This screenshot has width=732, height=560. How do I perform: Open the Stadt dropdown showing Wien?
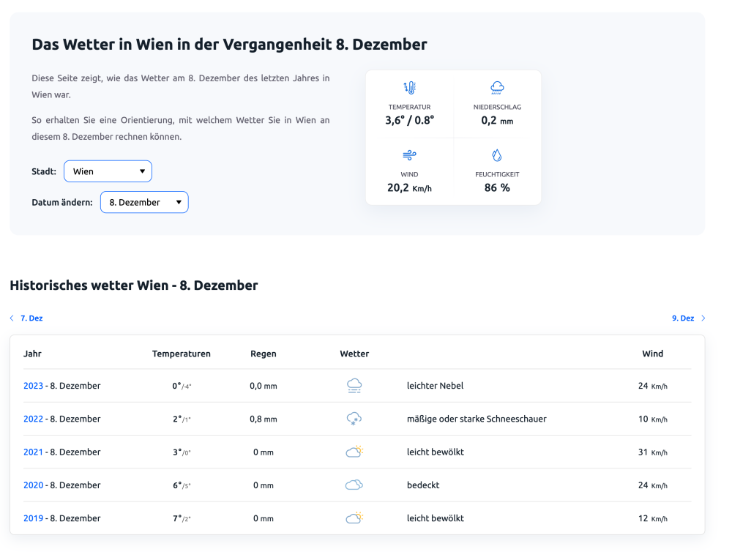[x=108, y=171]
